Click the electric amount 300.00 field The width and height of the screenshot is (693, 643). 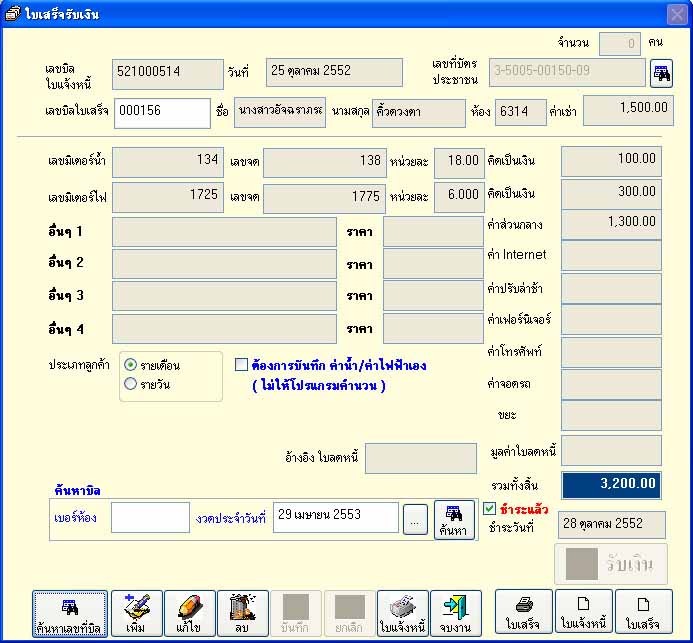click(x=611, y=194)
